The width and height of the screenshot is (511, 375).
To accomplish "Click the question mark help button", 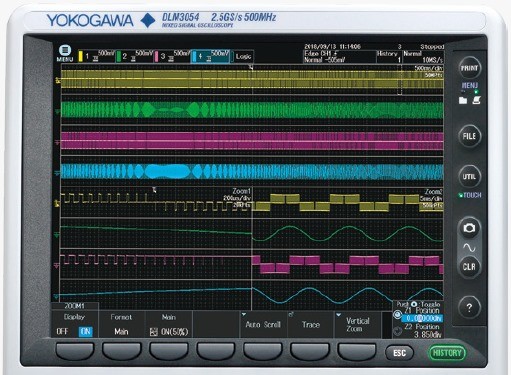I will pos(469,307).
